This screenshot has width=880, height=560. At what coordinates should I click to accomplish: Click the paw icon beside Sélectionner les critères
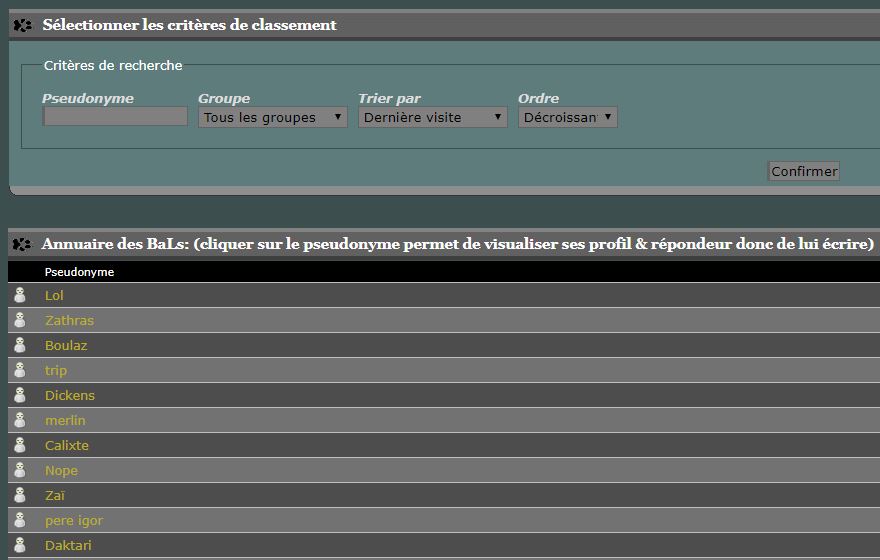point(22,25)
